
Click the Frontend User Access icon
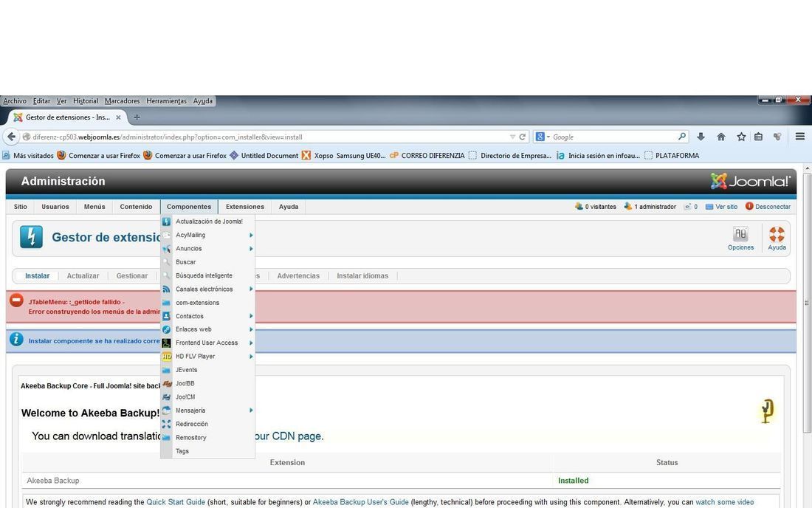click(x=166, y=343)
